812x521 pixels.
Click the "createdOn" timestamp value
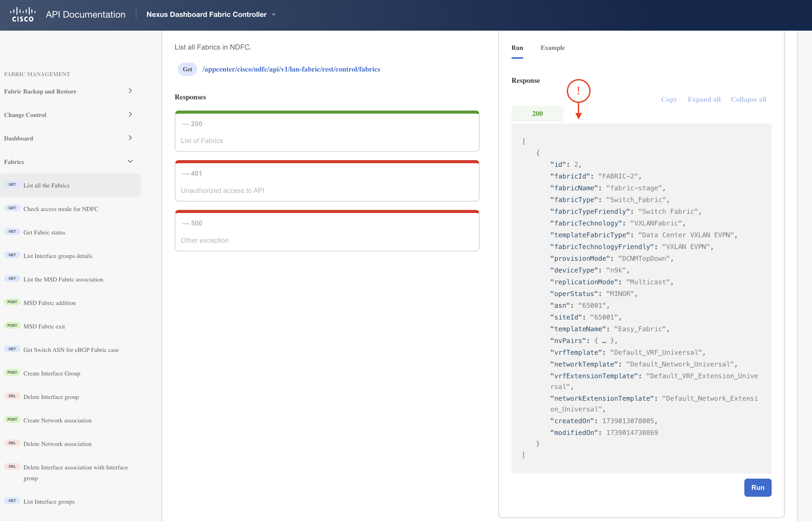628,421
